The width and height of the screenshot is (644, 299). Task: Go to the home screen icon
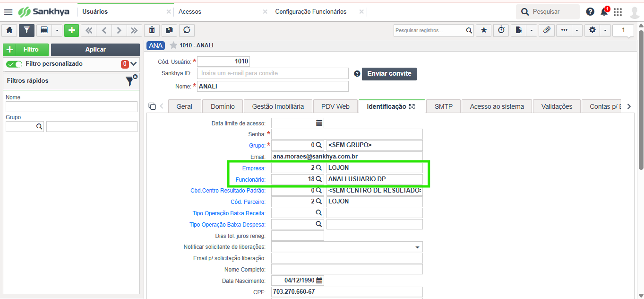tap(9, 30)
